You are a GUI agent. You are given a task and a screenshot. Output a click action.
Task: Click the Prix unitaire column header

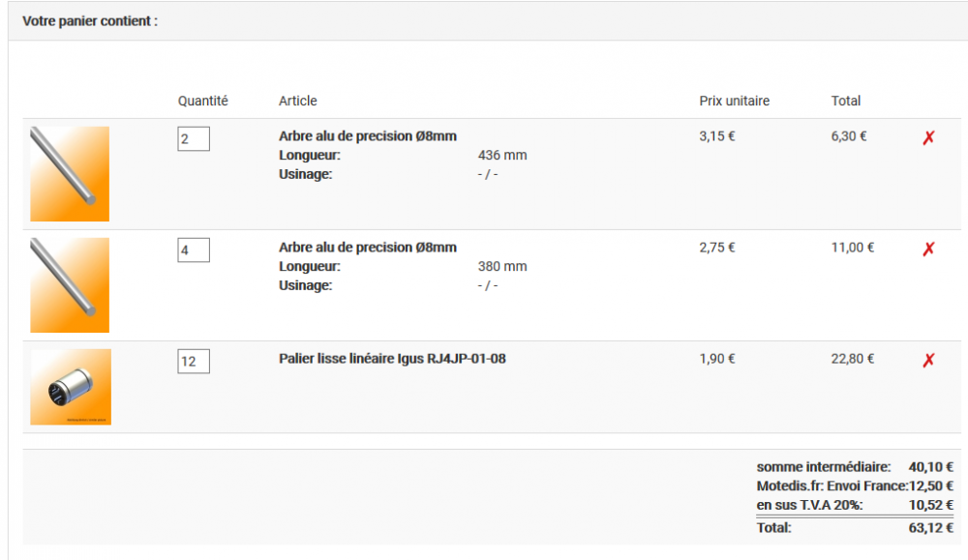(734, 101)
